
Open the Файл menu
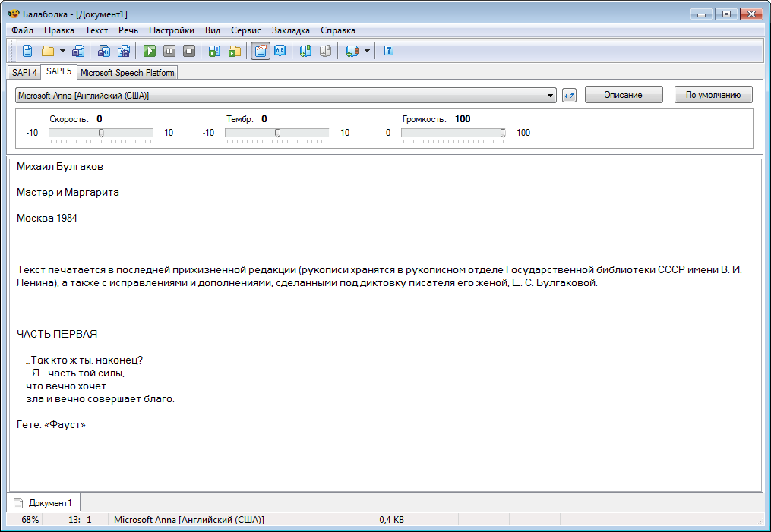23,30
